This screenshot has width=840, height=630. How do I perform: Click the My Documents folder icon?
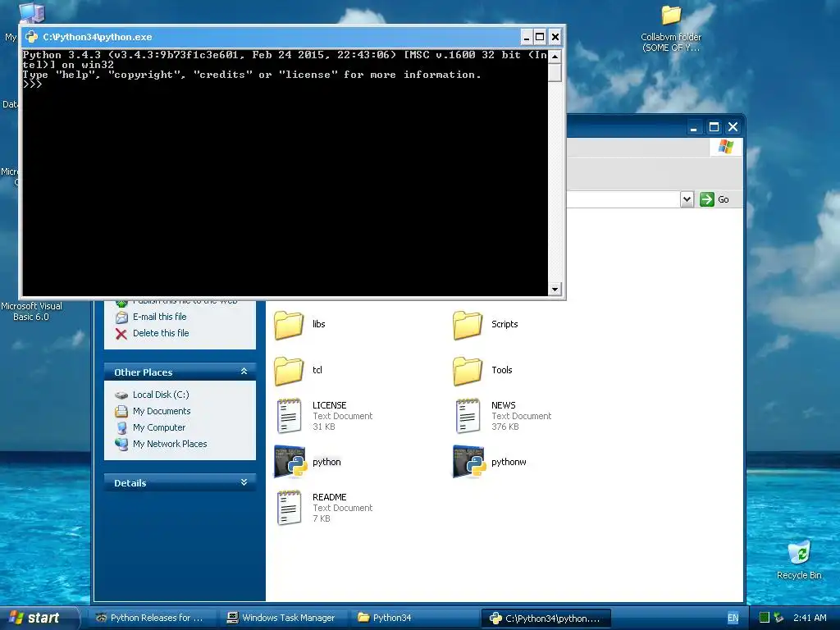click(x=121, y=412)
